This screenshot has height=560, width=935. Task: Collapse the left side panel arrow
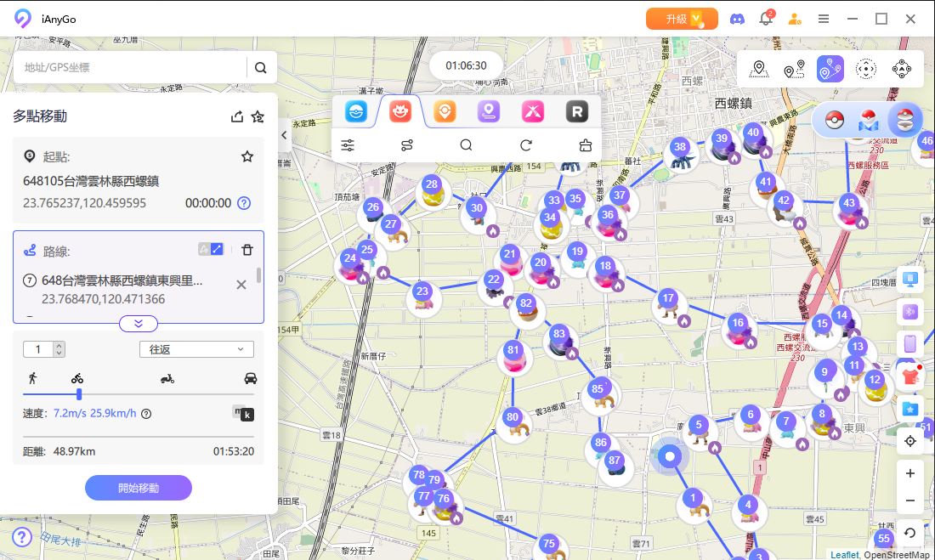click(x=284, y=135)
